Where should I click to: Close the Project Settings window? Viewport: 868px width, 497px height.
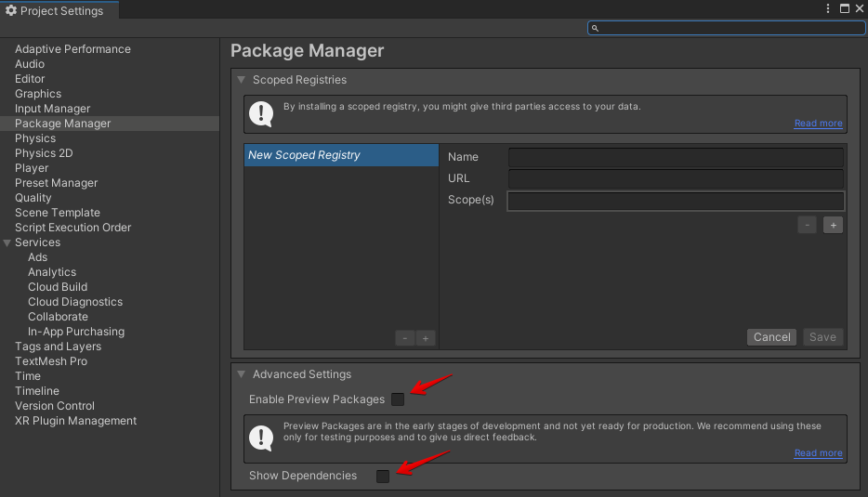click(860, 8)
